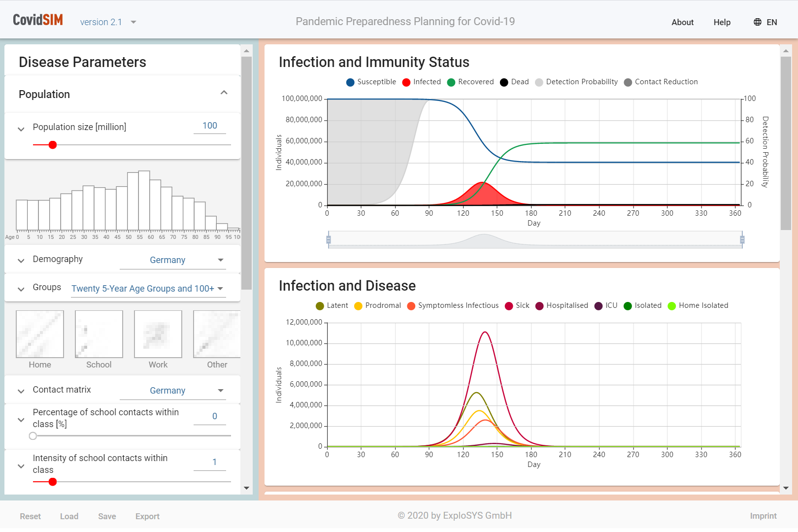Image resolution: width=798 pixels, height=532 pixels.
Task: Toggle the Hospitalised series in legend
Action: [562, 306]
